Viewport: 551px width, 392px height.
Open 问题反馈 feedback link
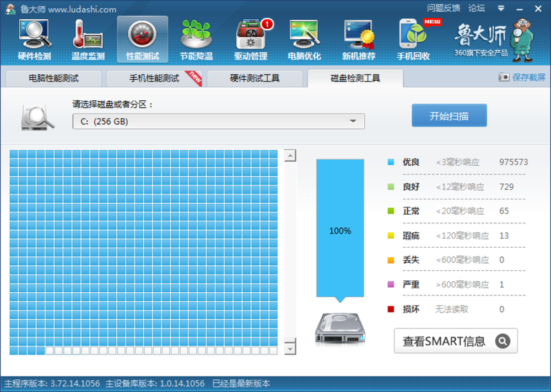point(444,8)
